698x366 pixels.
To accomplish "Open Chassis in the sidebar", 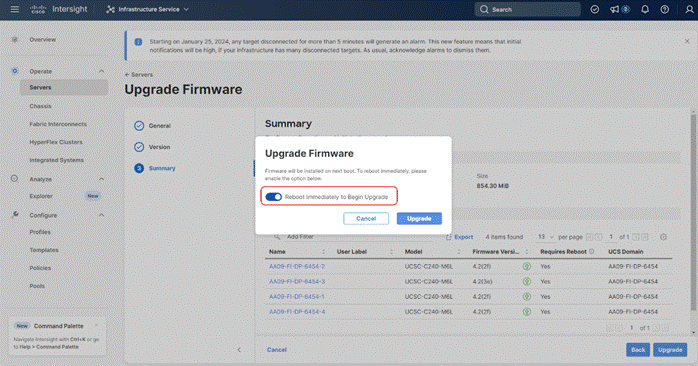I will tap(41, 106).
